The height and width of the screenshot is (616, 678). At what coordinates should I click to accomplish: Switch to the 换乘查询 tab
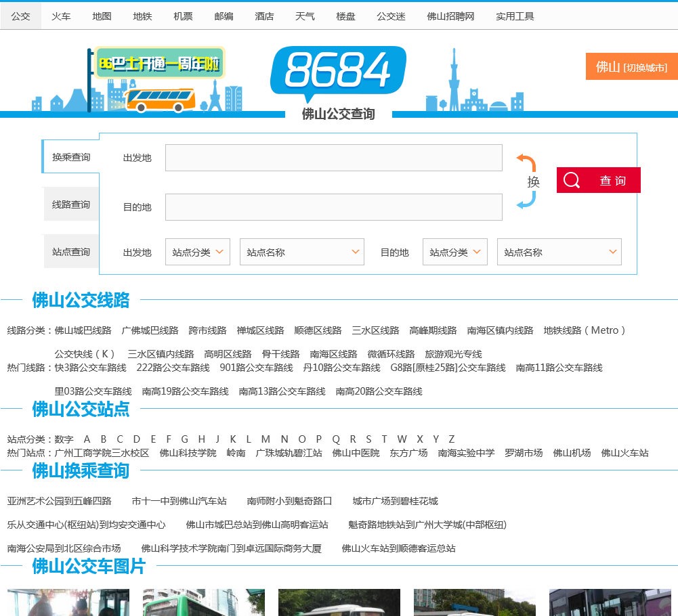pos(71,157)
